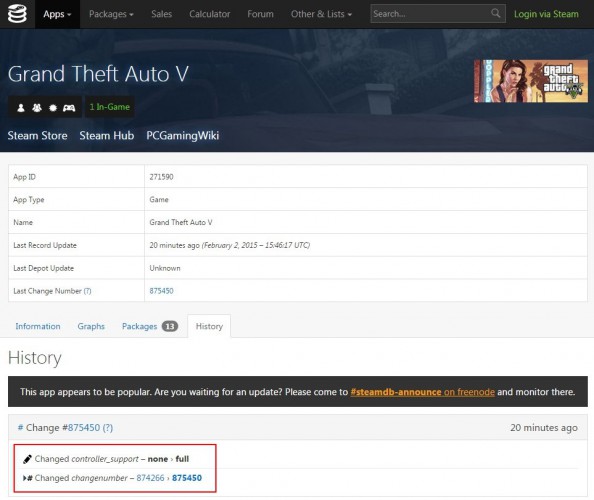Click the Last Depot Update value Unknown
Image resolution: width=594 pixels, height=500 pixels.
pos(165,268)
